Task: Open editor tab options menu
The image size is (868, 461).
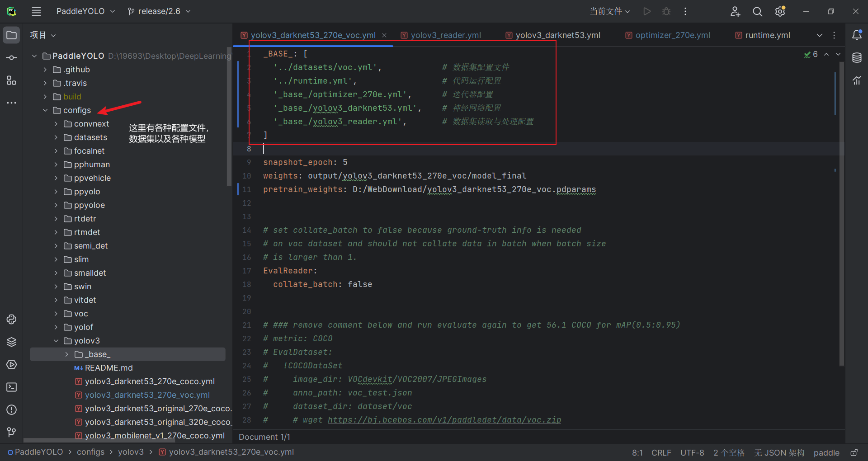Action: point(834,35)
